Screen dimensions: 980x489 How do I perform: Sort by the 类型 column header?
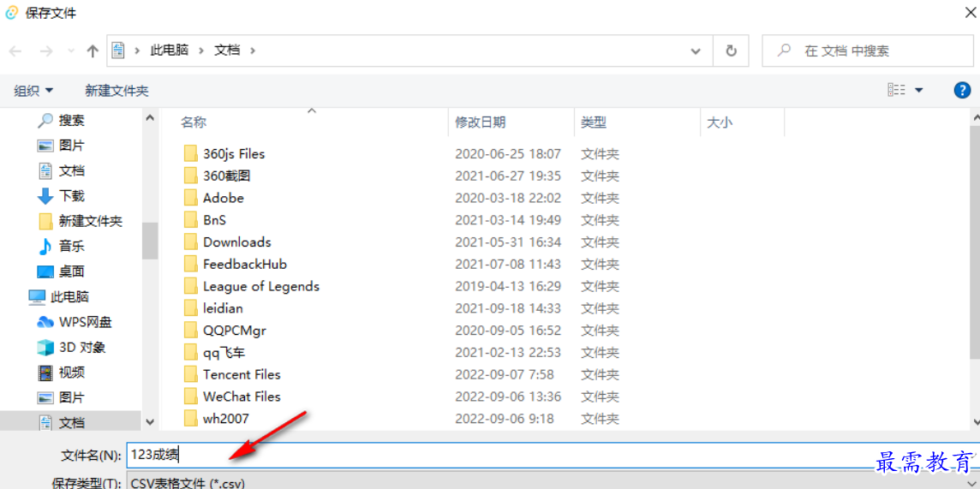point(593,122)
